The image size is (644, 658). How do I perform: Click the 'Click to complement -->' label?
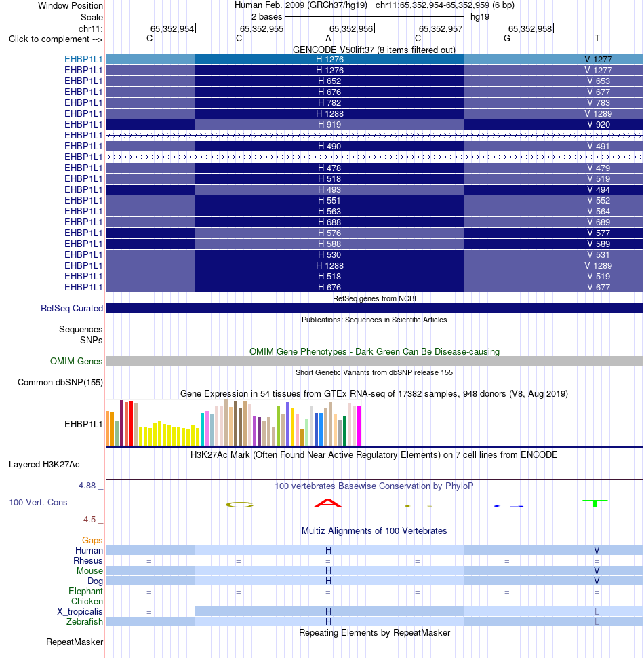(x=56, y=39)
